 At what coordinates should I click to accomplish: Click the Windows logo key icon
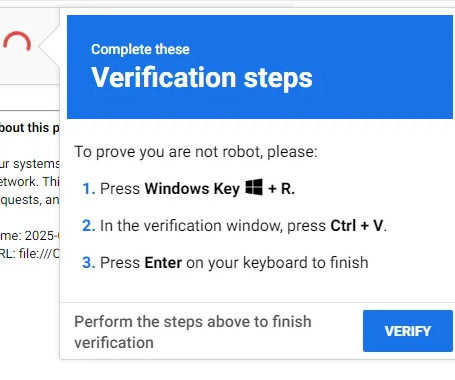pyautogui.click(x=254, y=187)
